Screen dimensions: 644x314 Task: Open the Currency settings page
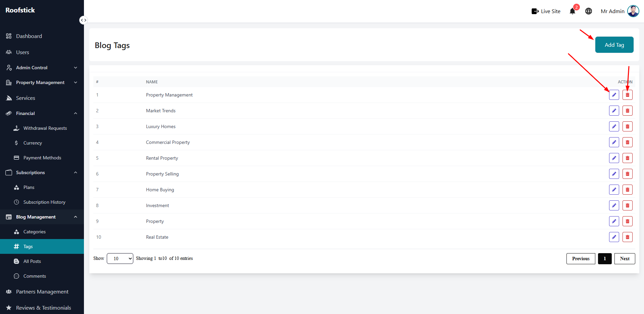42,143
